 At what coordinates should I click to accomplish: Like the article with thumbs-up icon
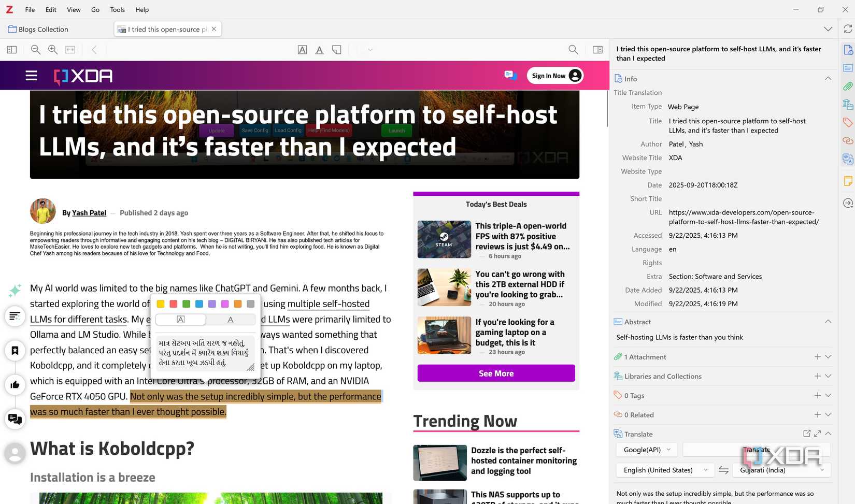(15, 384)
